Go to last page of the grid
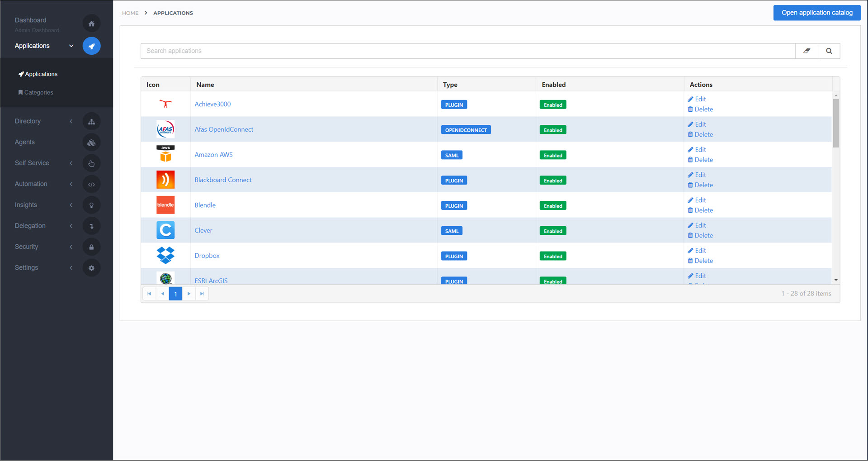 pyautogui.click(x=202, y=294)
